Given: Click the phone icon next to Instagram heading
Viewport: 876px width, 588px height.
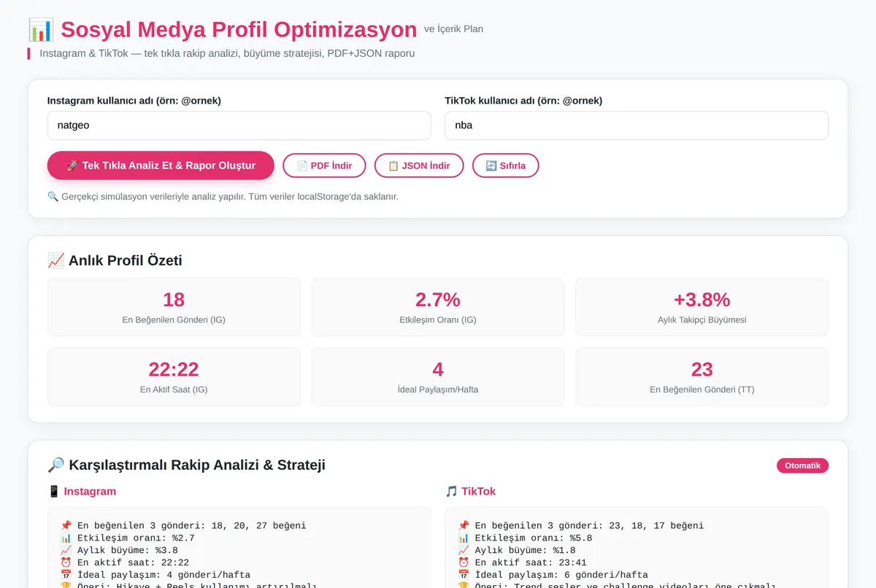Looking at the screenshot, I should pyautogui.click(x=53, y=492).
